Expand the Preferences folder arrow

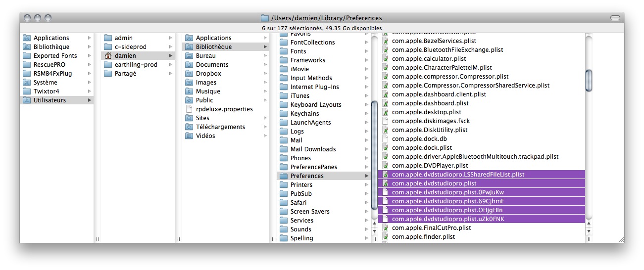[367, 176]
